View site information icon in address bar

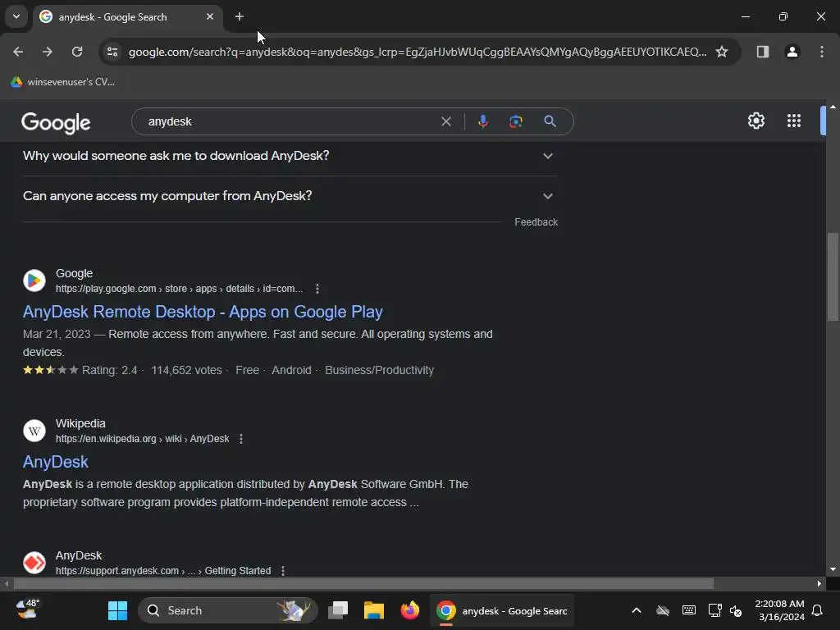[x=112, y=52]
